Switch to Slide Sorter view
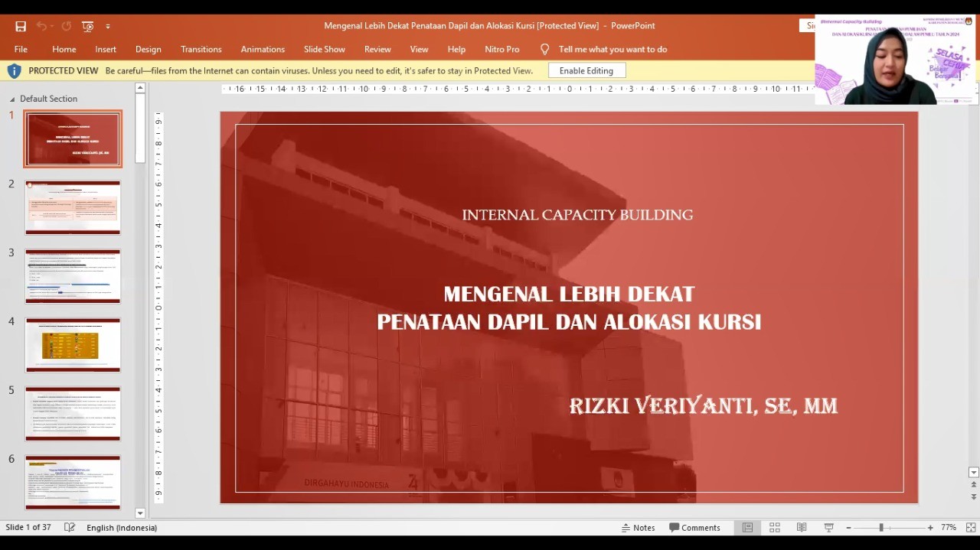Screen dimensions: 980x550 pos(775,528)
